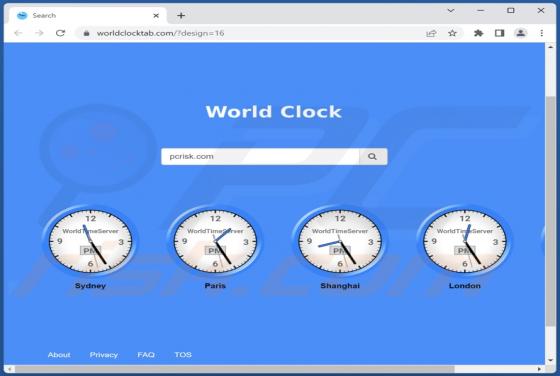Open the FAQ footer link
The image size is (560, 376).
pyautogui.click(x=146, y=355)
